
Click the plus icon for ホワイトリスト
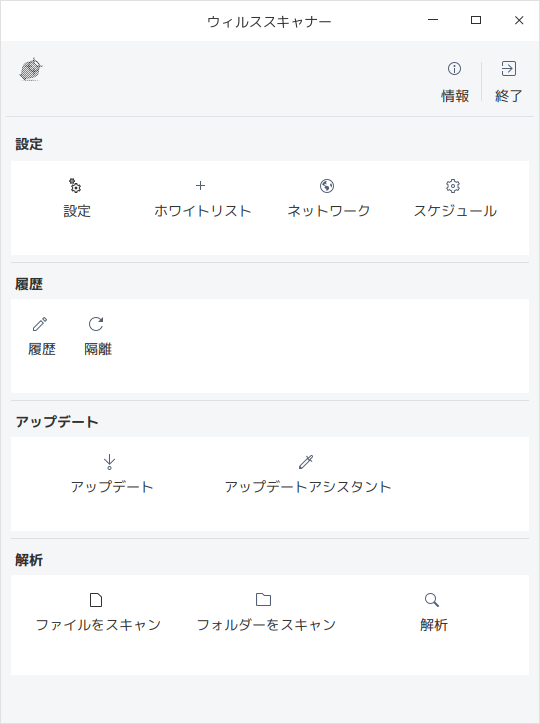[x=200, y=186]
